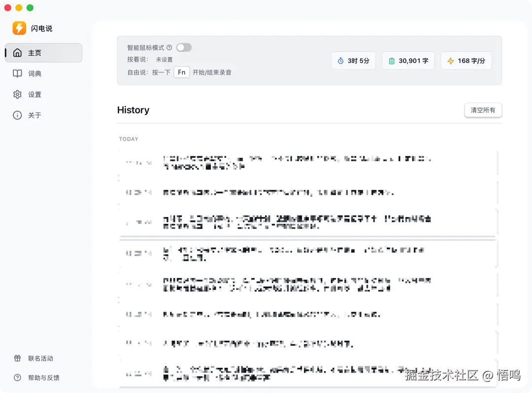Click the blue clock icon on 3时5分

[340, 61]
